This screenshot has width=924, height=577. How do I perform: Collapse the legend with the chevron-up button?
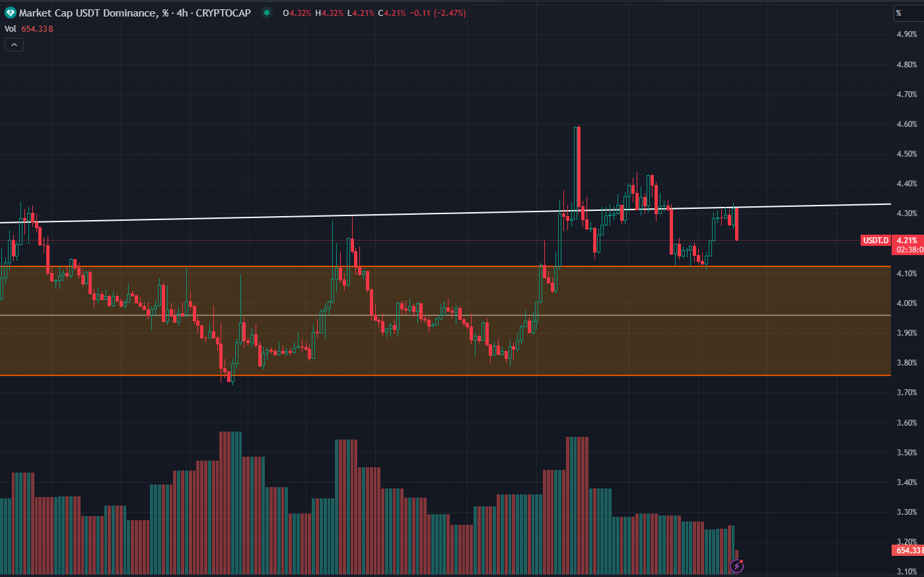pyautogui.click(x=14, y=44)
